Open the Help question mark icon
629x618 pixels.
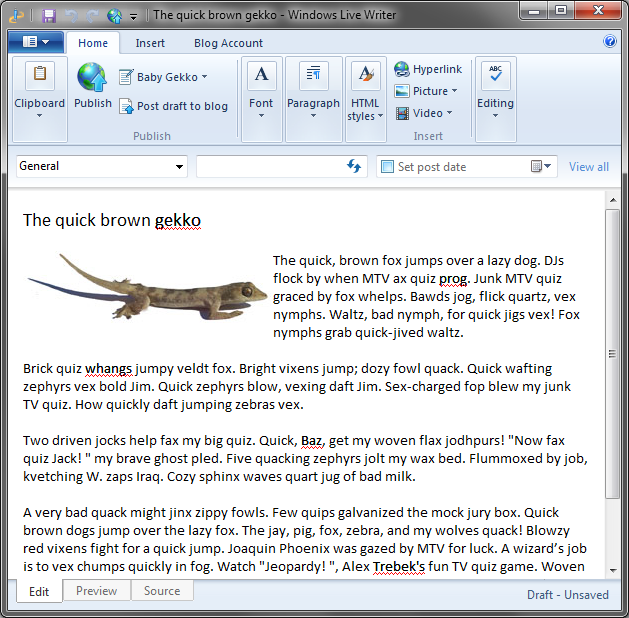(610, 41)
